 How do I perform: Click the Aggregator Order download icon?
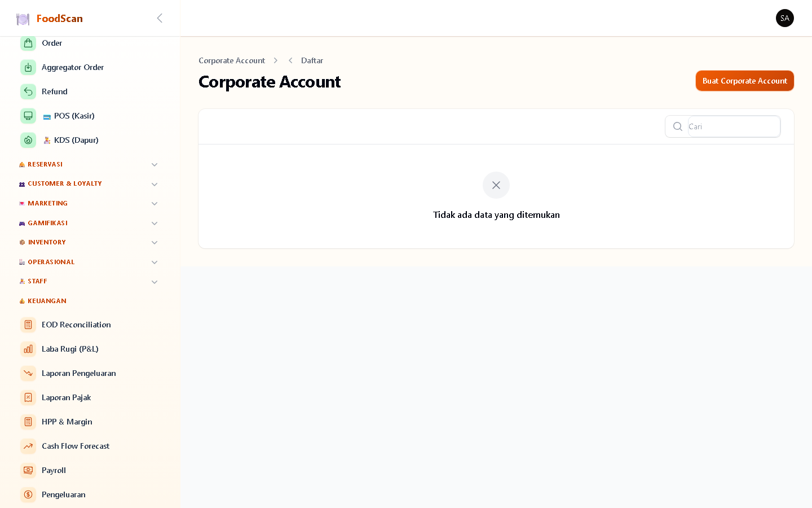tap(28, 67)
